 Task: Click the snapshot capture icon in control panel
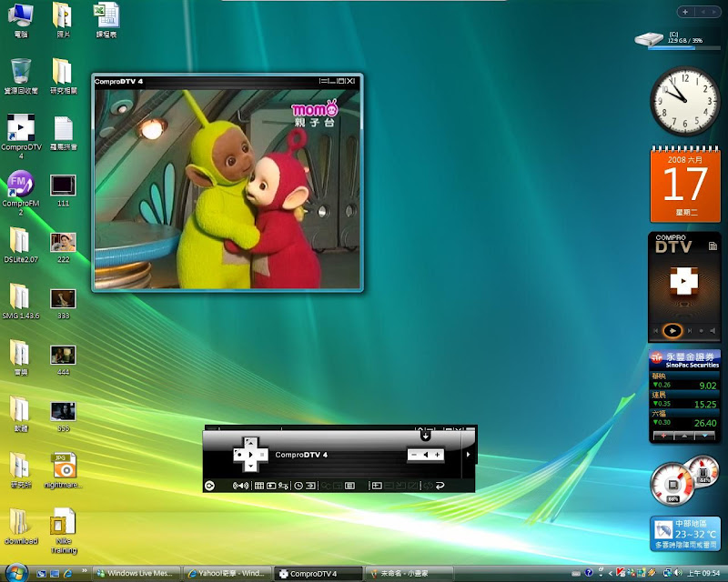[x=271, y=486]
